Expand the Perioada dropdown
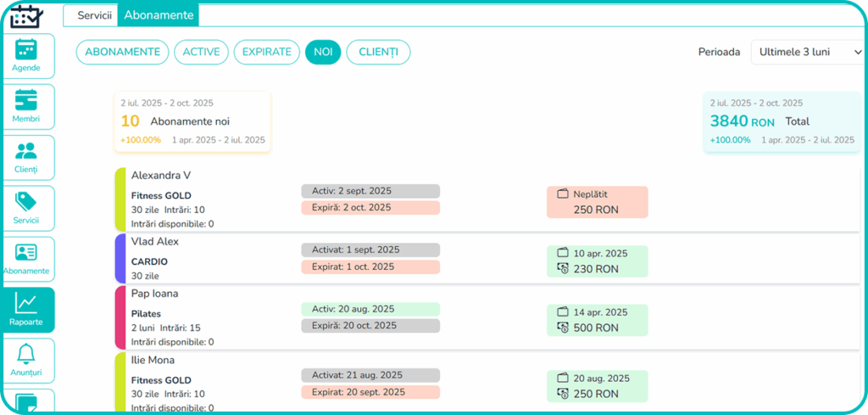This screenshot has width=868, height=415. tap(807, 52)
